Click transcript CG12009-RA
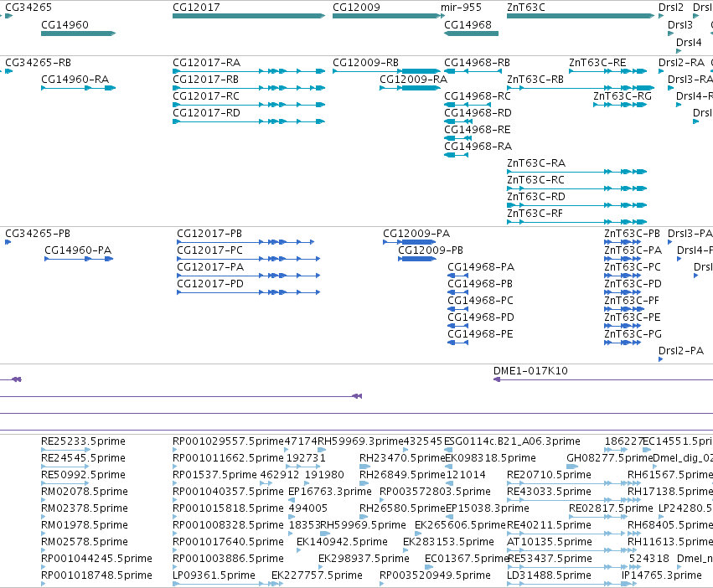713x588 pixels. coord(410,88)
